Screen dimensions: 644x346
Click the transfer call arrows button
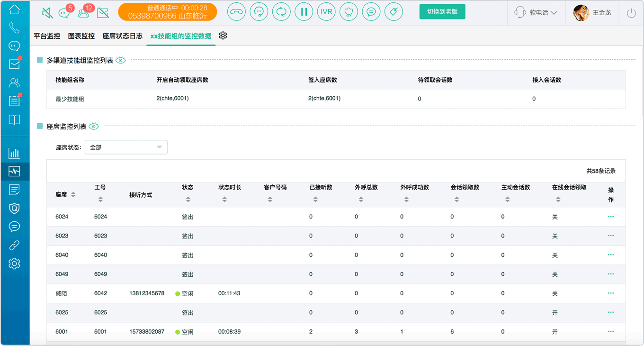click(x=281, y=12)
